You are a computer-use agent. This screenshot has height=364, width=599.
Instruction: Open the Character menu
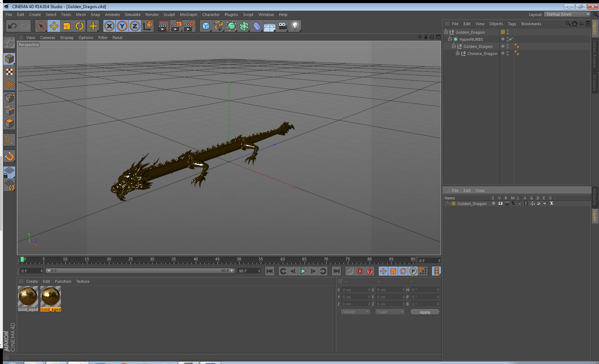(211, 15)
